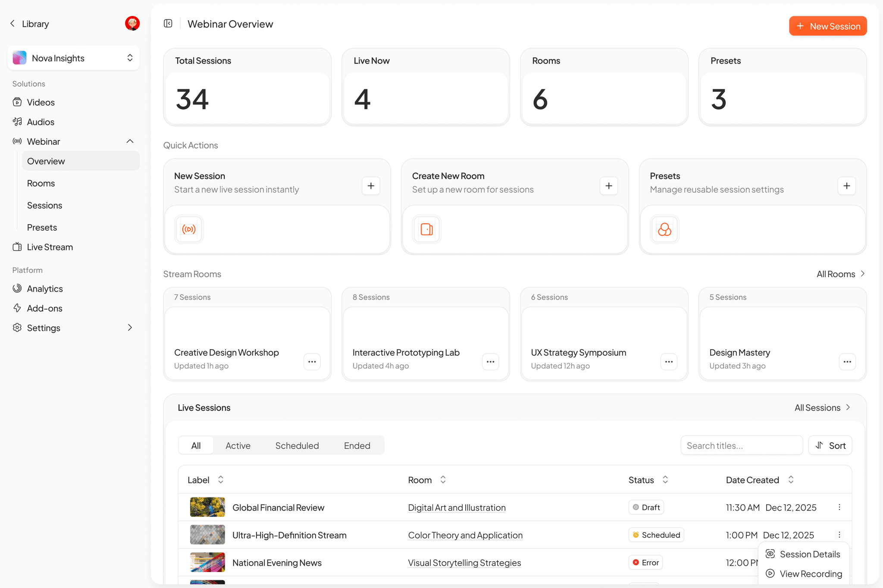The height and width of the screenshot is (588, 883).
Task: Sort table by Status column
Action: 665,480
